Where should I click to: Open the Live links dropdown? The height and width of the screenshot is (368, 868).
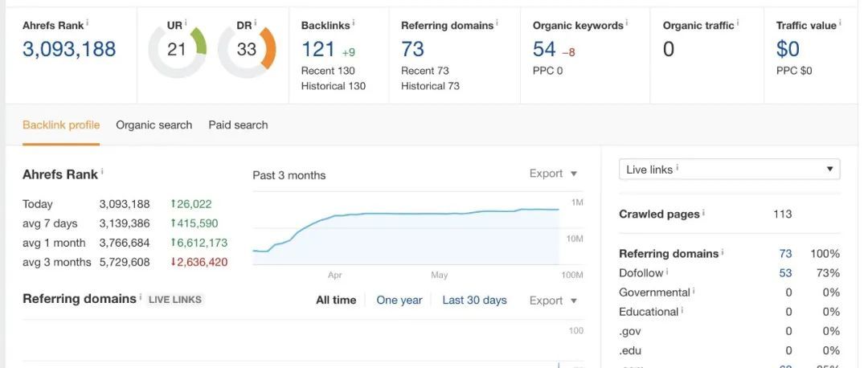pos(729,170)
